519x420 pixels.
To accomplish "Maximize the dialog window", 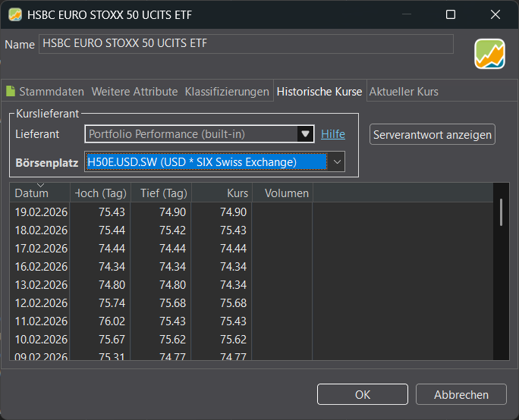I will [x=451, y=14].
